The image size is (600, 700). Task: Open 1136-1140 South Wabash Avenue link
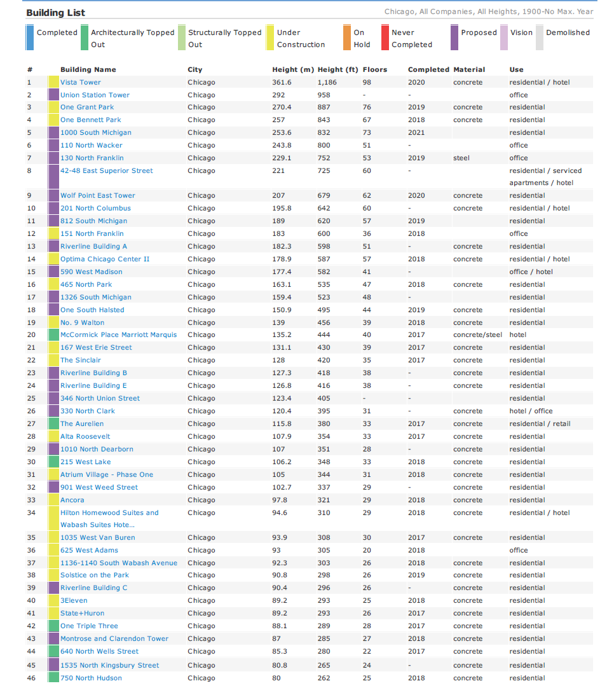click(x=119, y=563)
